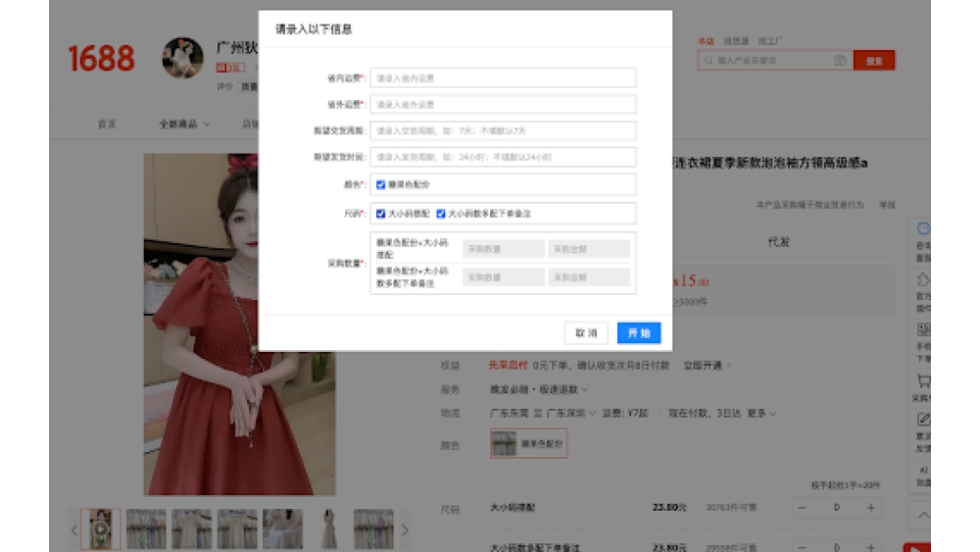980x552 pixels.
Task: Click the 取消 cancel button
Action: (586, 333)
